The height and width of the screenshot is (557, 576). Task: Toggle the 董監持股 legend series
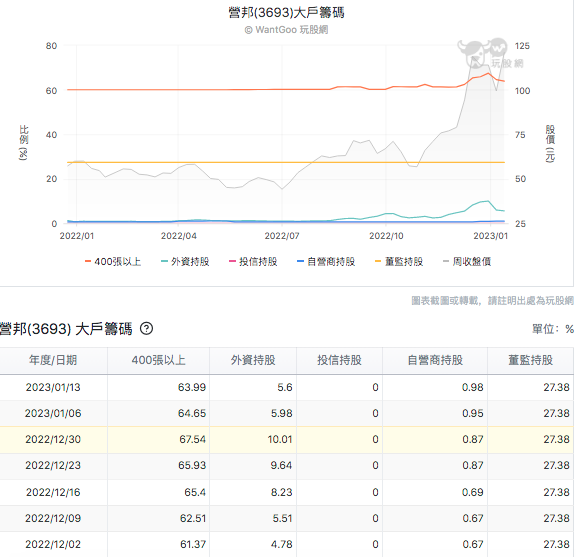coord(399,262)
